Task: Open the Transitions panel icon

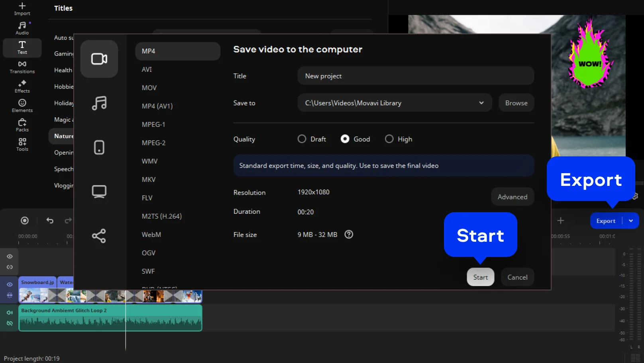Action: coord(22,67)
